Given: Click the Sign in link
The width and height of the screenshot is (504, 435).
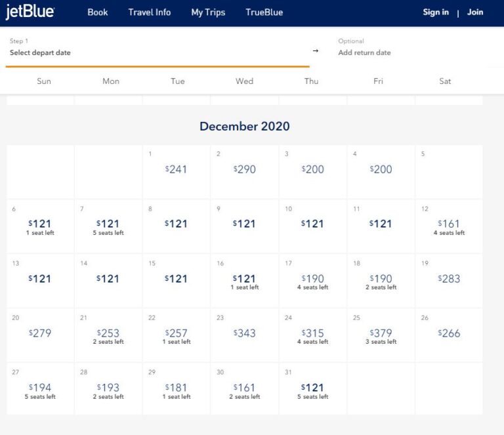Looking at the screenshot, I should tap(436, 12).
